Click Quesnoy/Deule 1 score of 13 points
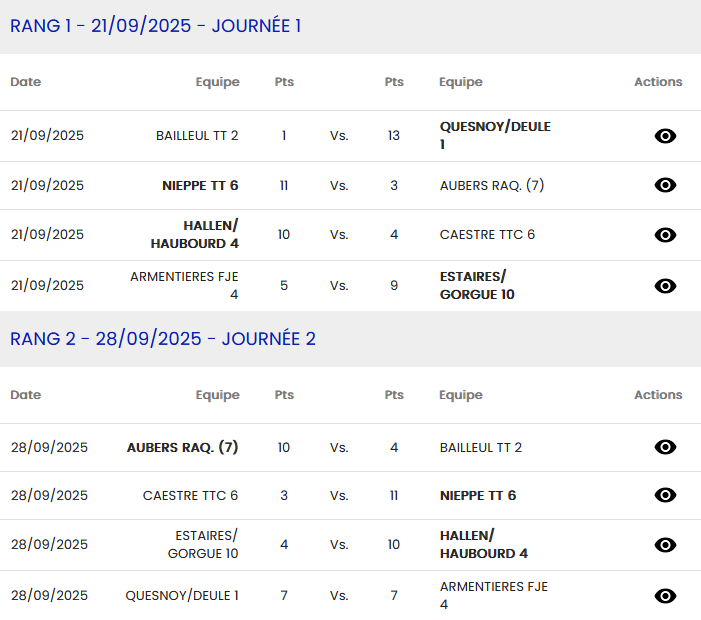701x620 pixels. tap(394, 136)
